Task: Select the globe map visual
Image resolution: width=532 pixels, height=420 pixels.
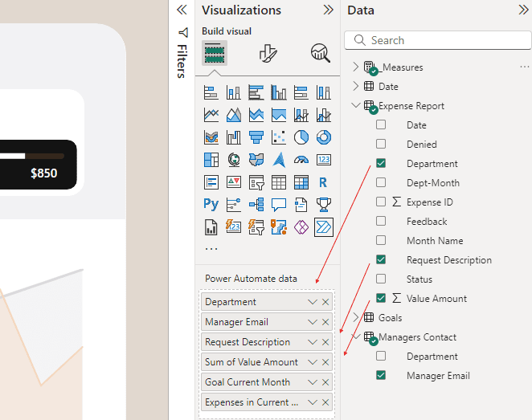Action: [234, 160]
